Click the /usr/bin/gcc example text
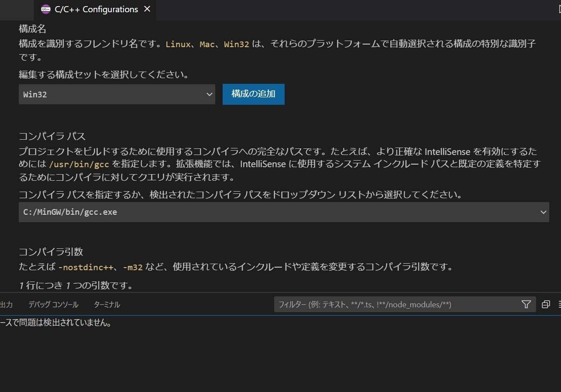 pyautogui.click(x=79, y=165)
